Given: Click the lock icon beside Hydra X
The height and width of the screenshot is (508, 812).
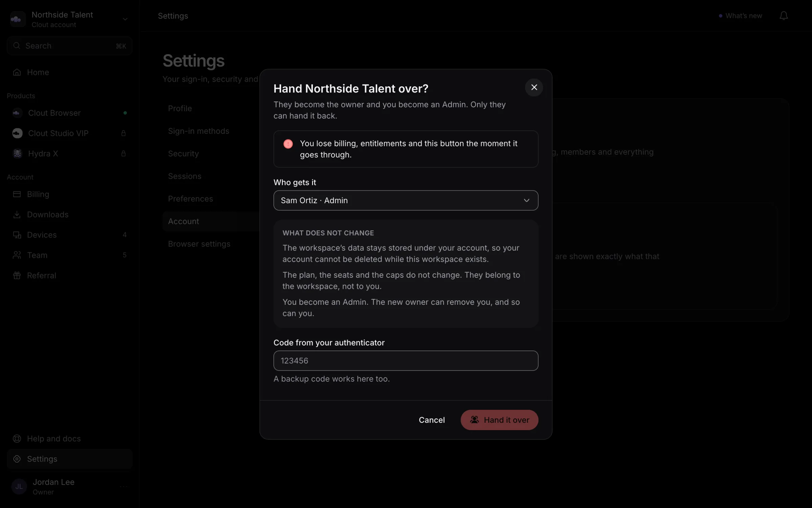Looking at the screenshot, I should pyautogui.click(x=123, y=153).
